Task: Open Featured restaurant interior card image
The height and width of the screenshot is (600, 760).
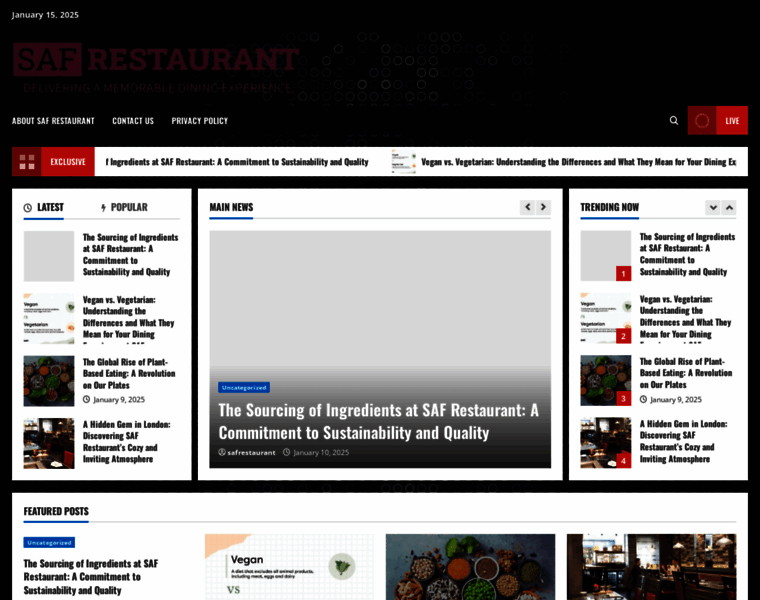Action: [651, 567]
